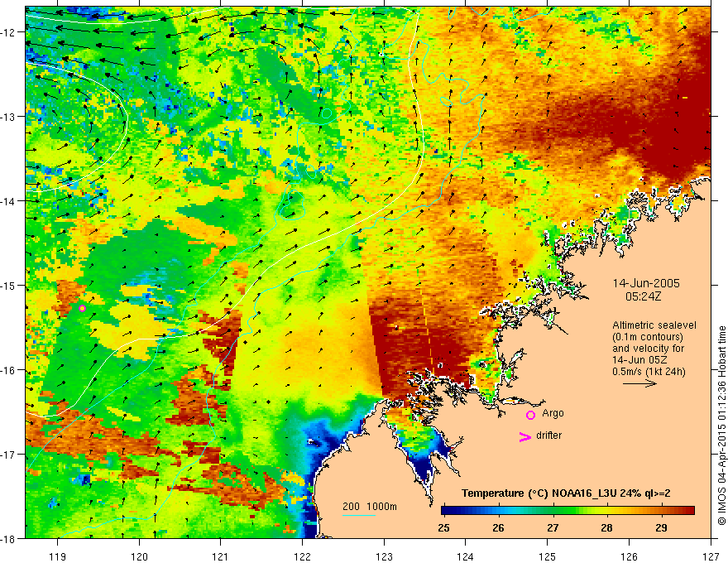728x563 pixels.
Task: Click the latitude axis label -13
Action: click(10, 117)
